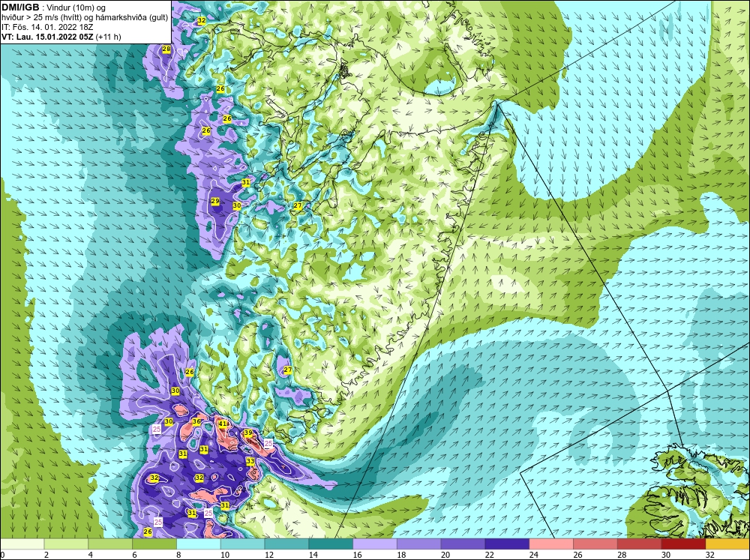Screen dimensions: 750x560
Task: Click the "IT: Fös. 14. 01. 2022 18Z" line
Action: 47,27
